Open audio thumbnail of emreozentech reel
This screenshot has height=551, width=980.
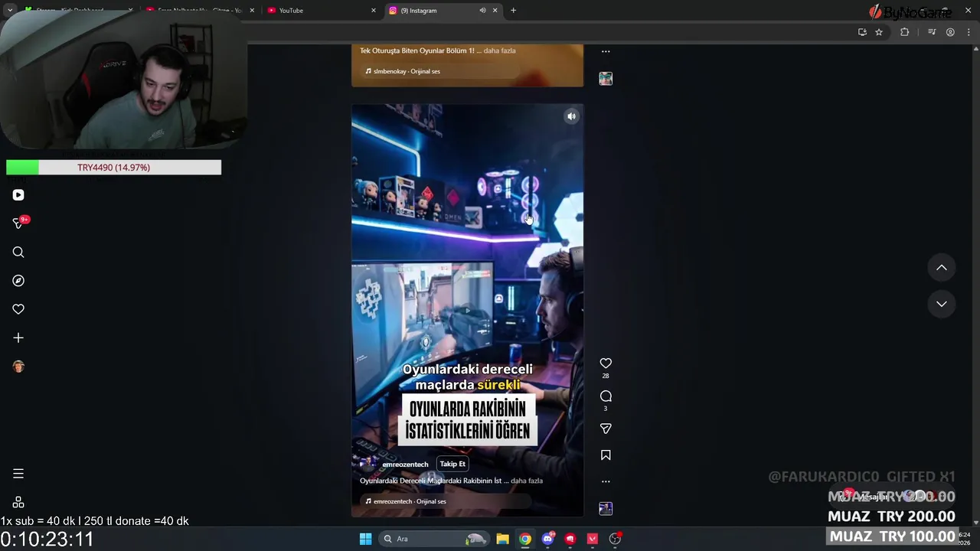[606, 508]
